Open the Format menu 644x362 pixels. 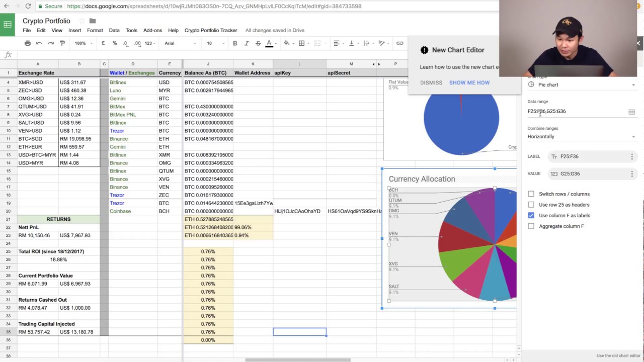point(95,30)
